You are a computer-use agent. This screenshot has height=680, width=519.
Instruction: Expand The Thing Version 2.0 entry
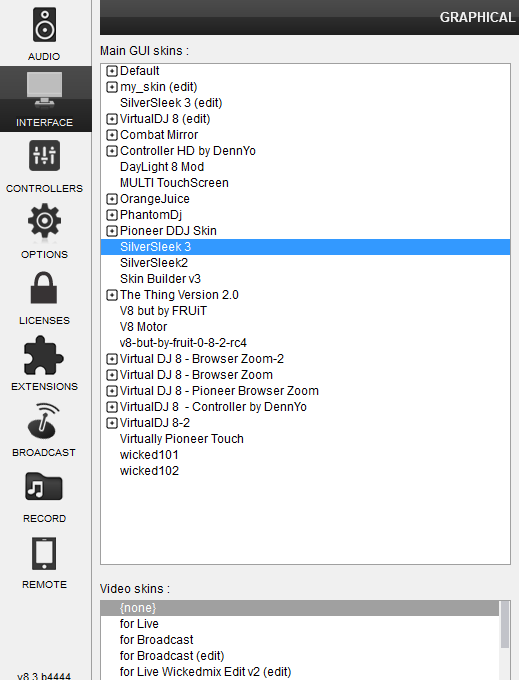(x=112, y=295)
